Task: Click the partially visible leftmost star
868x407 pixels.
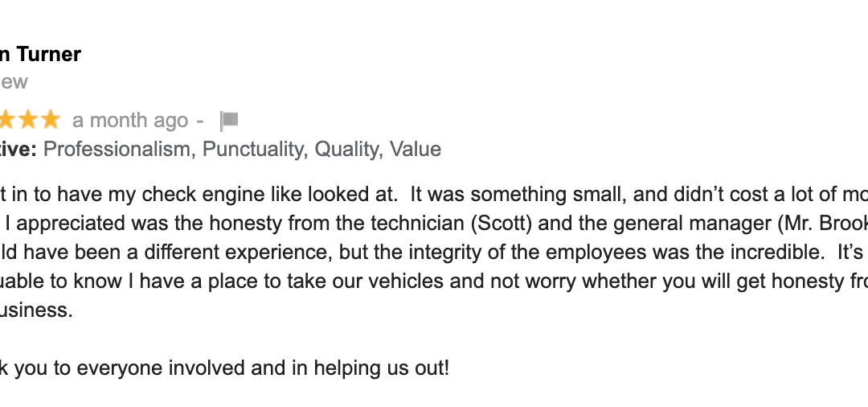Action: [x=6, y=119]
